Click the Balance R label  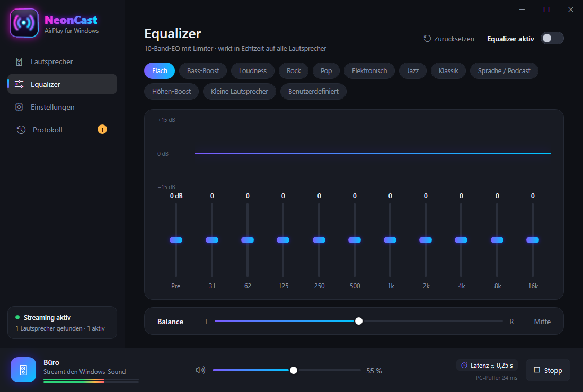pos(511,322)
